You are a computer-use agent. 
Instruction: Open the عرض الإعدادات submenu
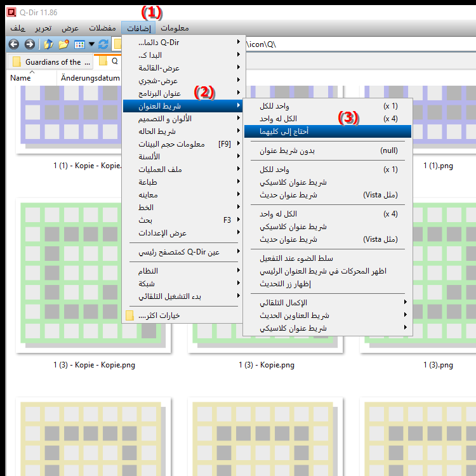tap(182, 233)
